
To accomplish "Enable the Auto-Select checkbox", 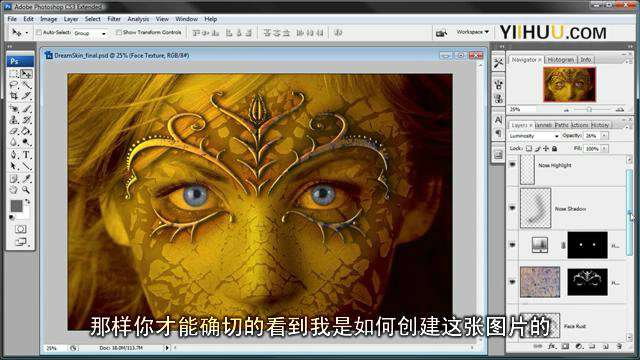I will (39, 32).
